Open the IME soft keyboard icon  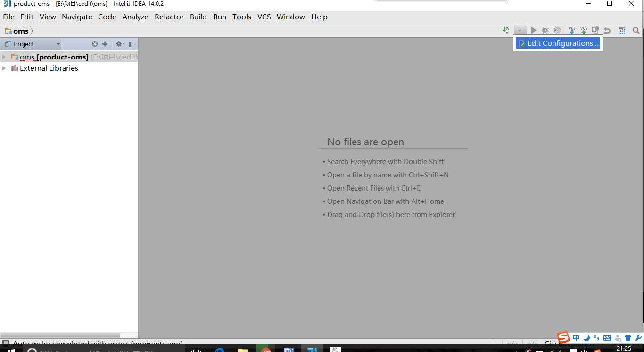607,338
